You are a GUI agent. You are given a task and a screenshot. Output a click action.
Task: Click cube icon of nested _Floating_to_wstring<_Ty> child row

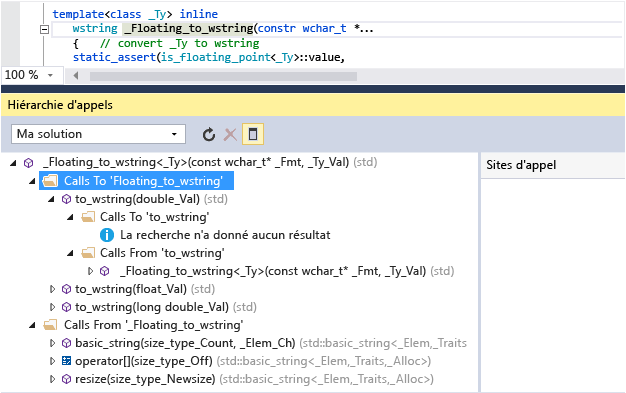point(105,271)
